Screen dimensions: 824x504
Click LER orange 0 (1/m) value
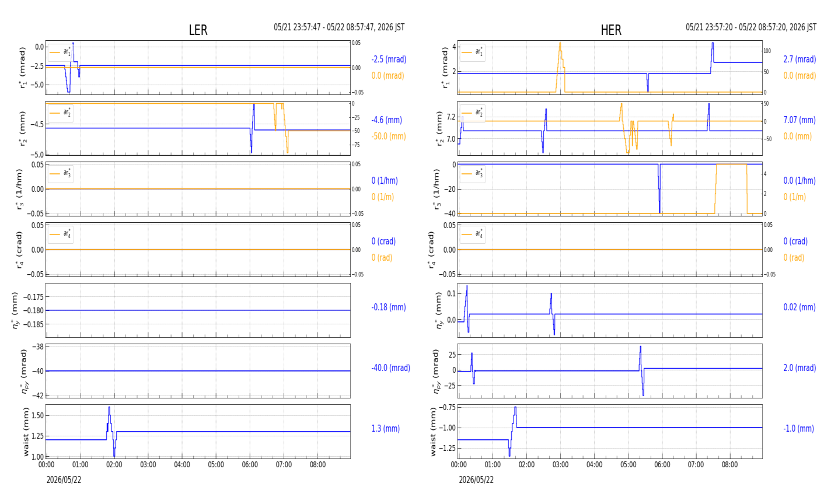[x=382, y=197]
